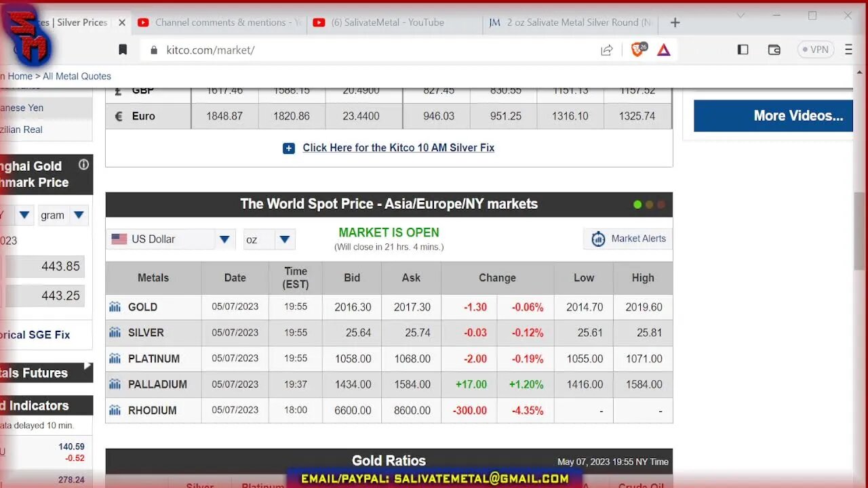Open the All Metal Quotes breadcrumb link

click(x=77, y=76)
